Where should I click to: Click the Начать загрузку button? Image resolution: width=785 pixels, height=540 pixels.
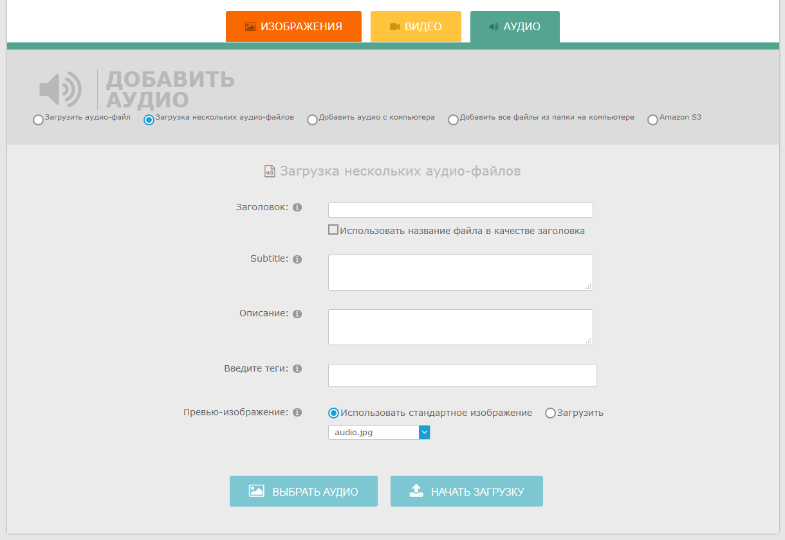(466, 492)
